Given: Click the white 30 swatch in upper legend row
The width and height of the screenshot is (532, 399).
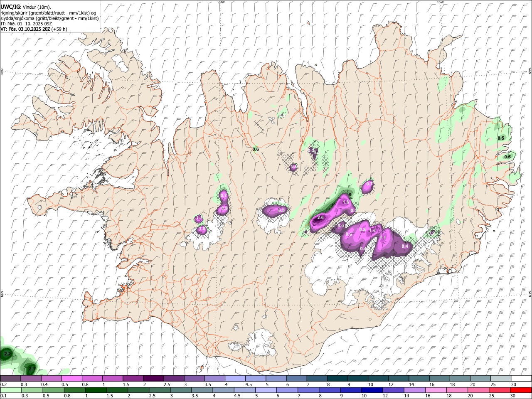Looking at the screenshot, I should tap(521, 378).
